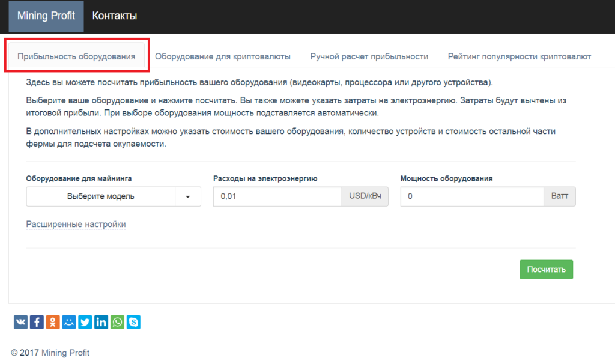Open the 'Контакты' menu item
Image resolution: width=615 pixels, height=364 pixels.
(114, 17)
